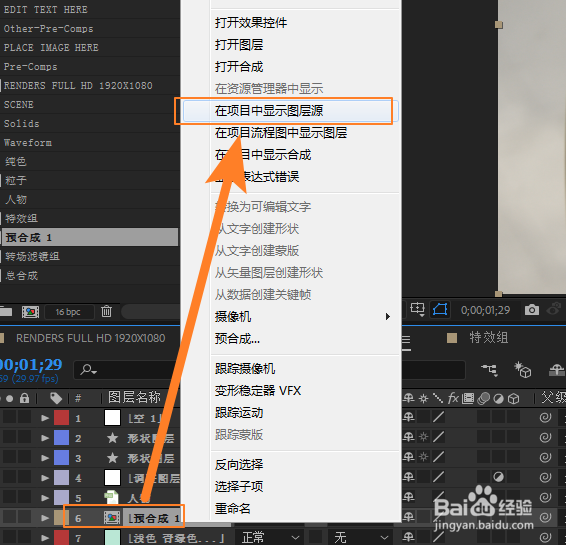Viewport: 566px width, 545px height.
Task: Click the timeline panel menu icon
Action: tap(406, 340)
